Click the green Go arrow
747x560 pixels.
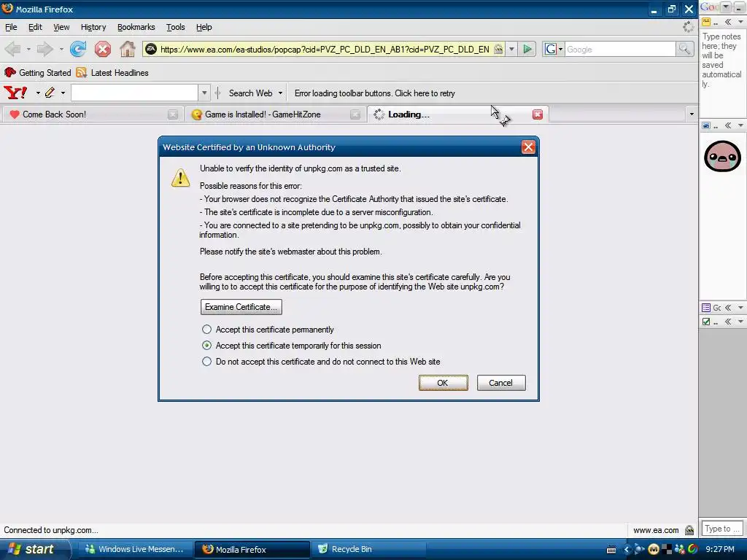pyautogui.click(x=527, y=49)
